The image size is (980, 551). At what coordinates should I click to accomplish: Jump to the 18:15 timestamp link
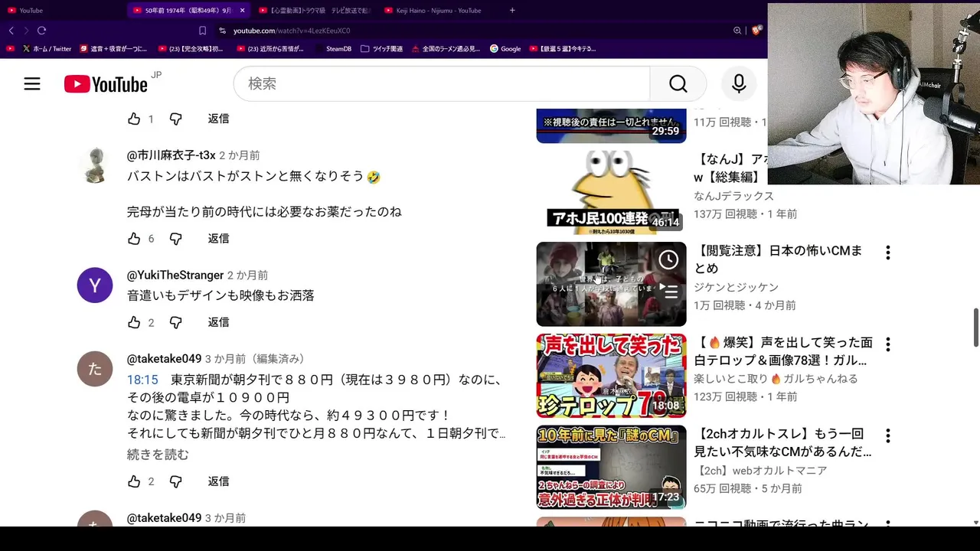[142, 380]
